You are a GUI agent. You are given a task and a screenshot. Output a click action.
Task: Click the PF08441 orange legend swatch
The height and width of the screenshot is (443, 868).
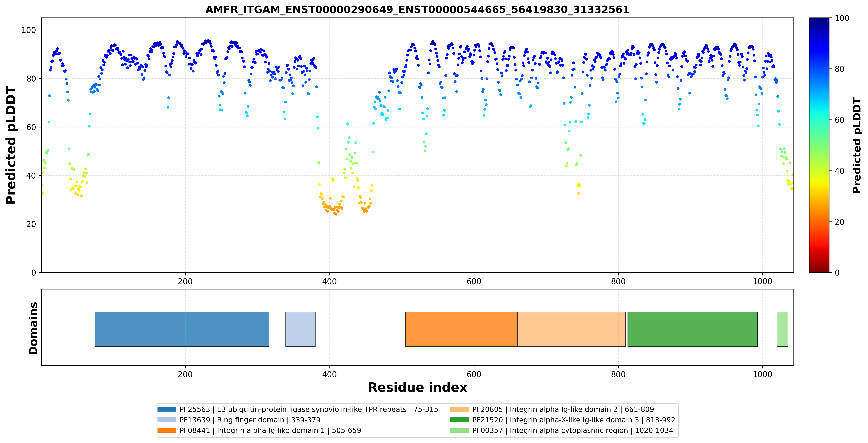click(167, 430)
